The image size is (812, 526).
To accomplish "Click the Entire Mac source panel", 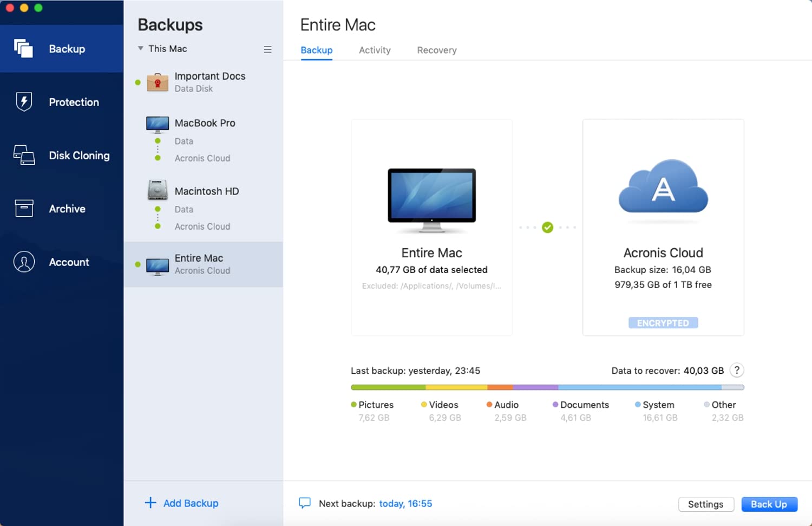I will pyautogui.click(x=431, y=228).
